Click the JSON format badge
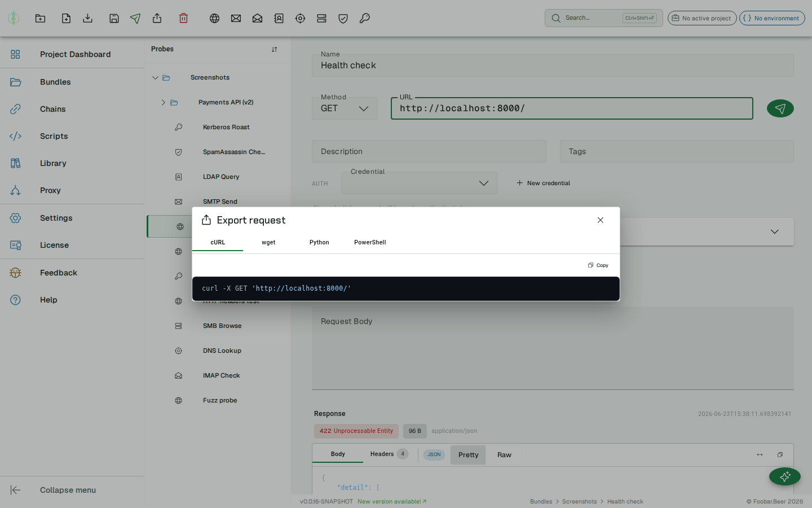This screenshot has width=812, height=508. [434, 454]
